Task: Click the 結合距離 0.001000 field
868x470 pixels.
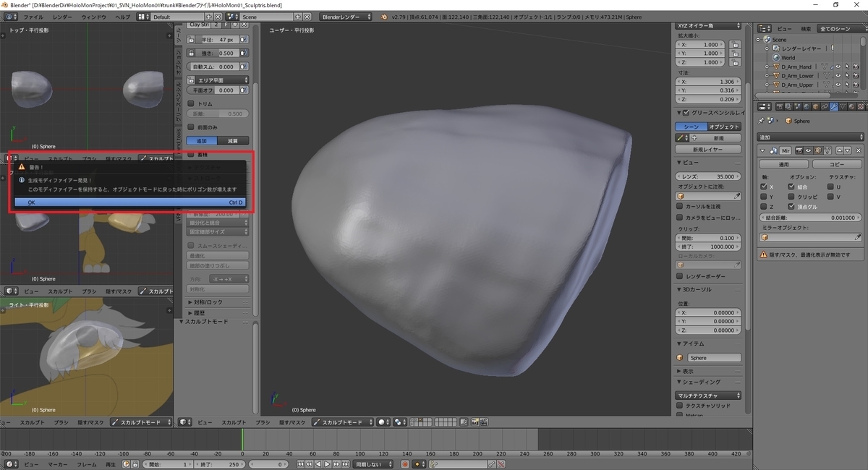Action: point(810,217)
